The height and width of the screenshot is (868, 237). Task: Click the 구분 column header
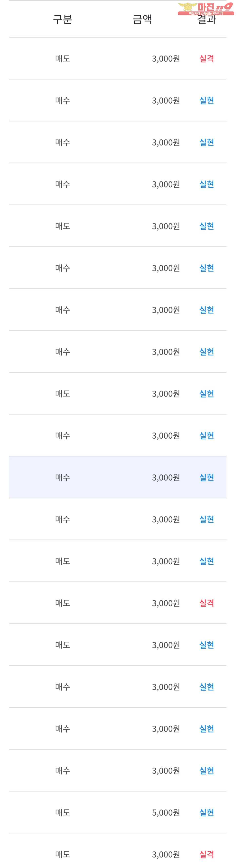point(63,19)
